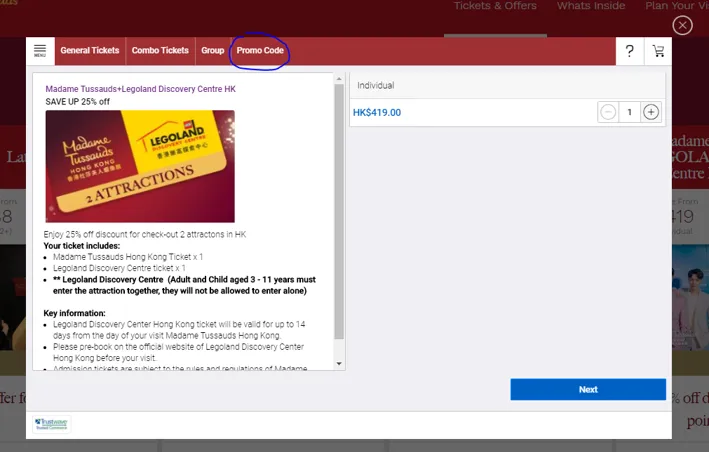Viewport: 709px width, 452px height.
Task: Click the ticket quantity field showing 1
Action: click(x=629, y=112)
